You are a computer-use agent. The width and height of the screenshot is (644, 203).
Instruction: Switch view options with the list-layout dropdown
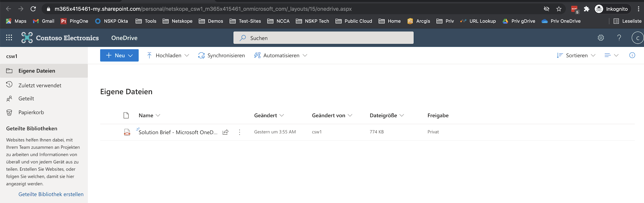611,55
